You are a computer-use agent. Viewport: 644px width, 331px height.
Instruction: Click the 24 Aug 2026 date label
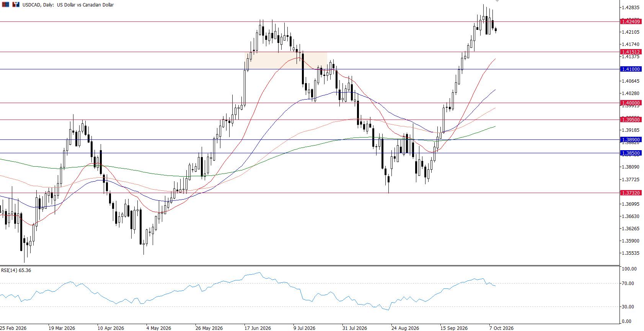(405, 328)
